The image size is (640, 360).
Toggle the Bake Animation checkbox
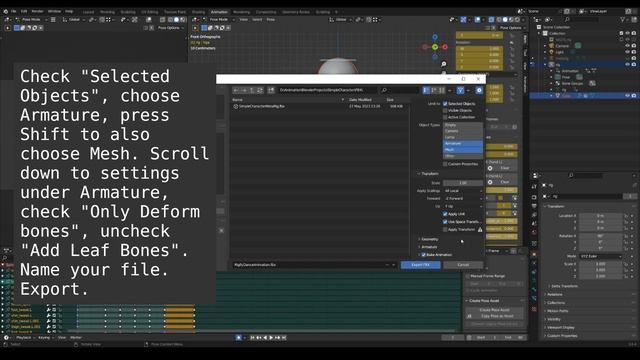click(x=424, y=255)
